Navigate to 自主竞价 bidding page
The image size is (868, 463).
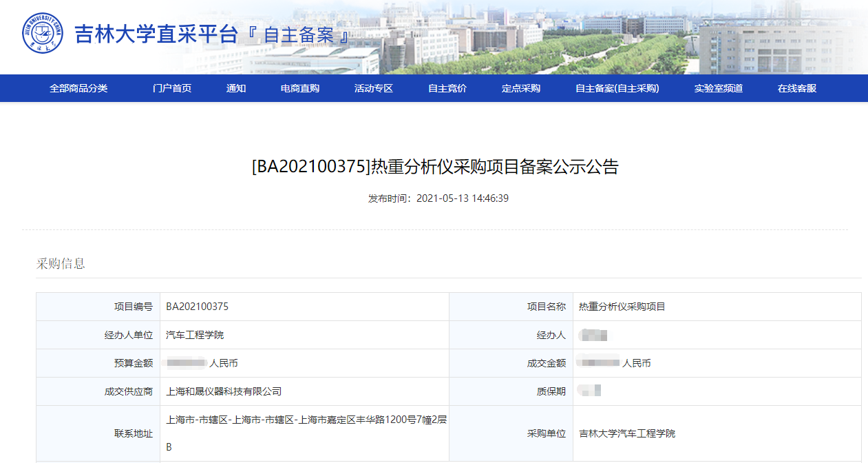(445, 88)
